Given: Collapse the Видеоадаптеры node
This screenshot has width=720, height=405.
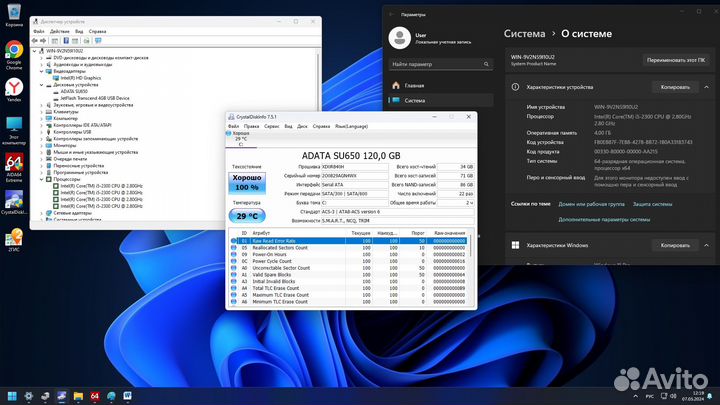Looking at the screenshot, I should [41, 71].
